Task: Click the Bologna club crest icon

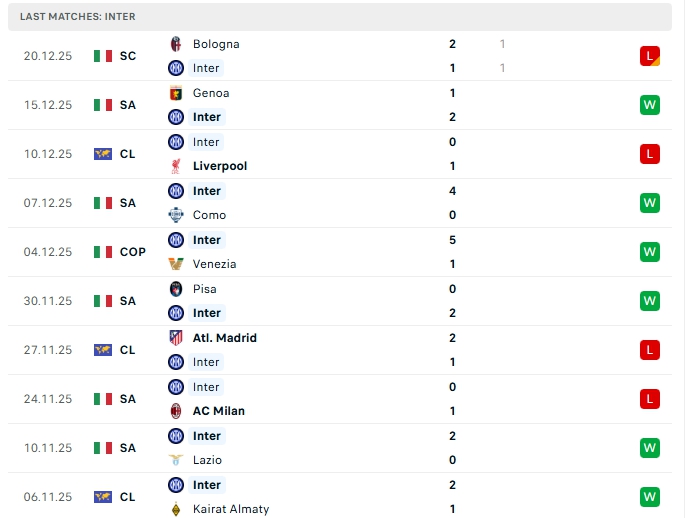Action: click(176, 44)
